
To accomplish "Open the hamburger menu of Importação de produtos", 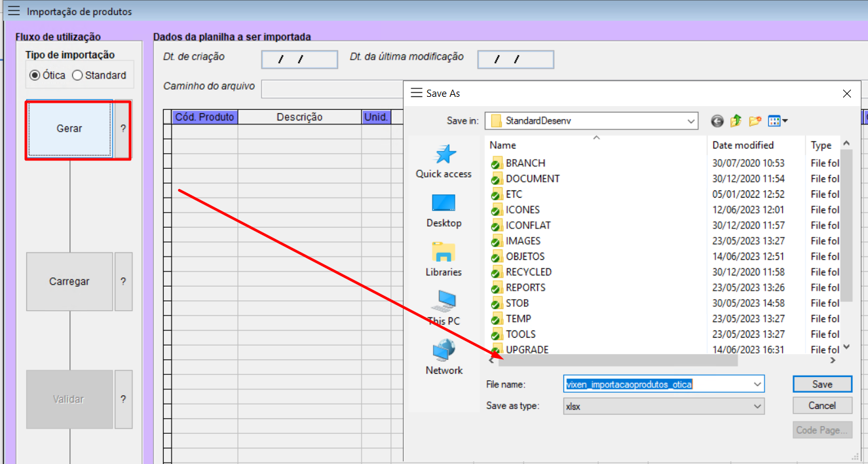I will [x=14, y=12].
